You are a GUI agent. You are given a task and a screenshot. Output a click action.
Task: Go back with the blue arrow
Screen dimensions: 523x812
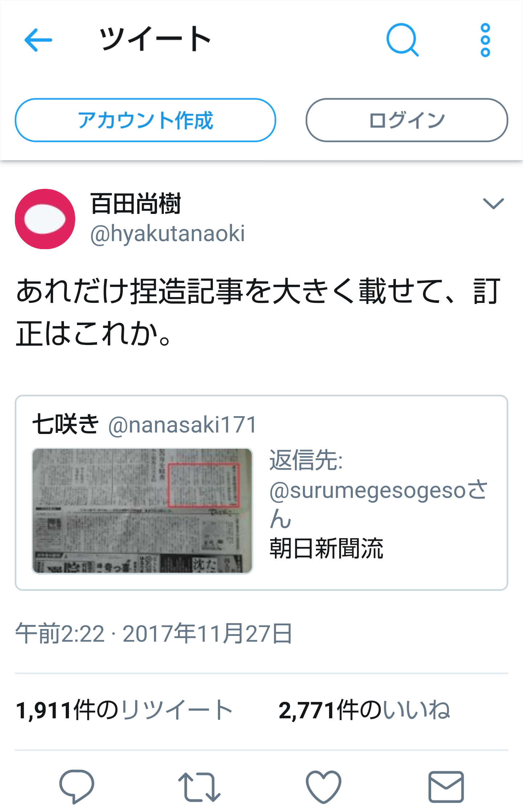tap(38, 40)
